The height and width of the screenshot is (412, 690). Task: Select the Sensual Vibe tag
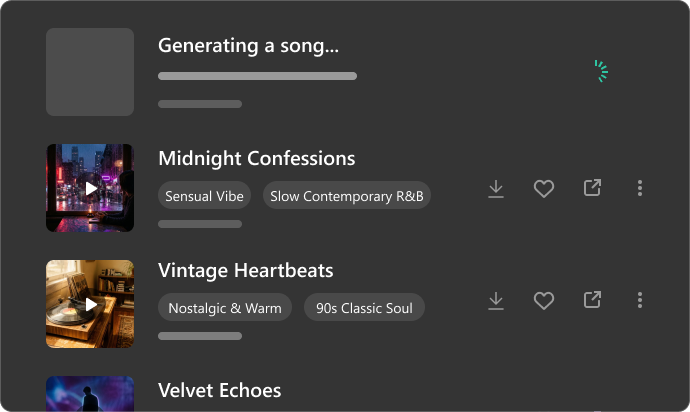point(204,196)
